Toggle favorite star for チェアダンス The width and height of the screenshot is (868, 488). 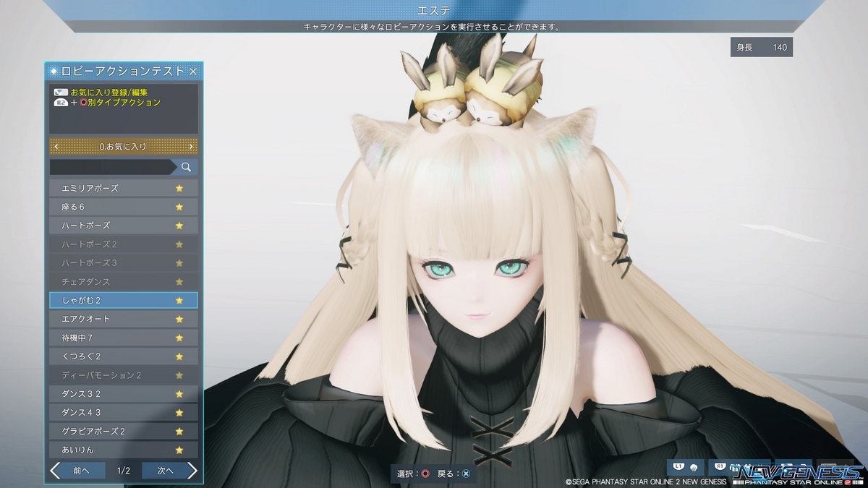(x=179, y=282)
